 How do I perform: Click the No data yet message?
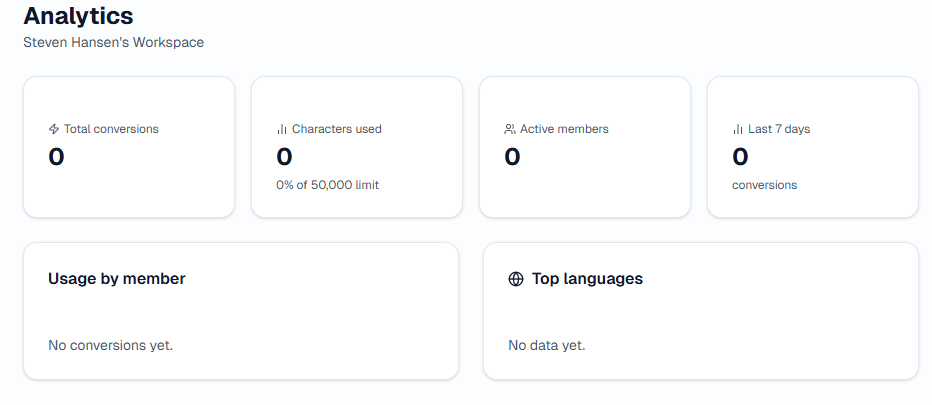(546, 345)
